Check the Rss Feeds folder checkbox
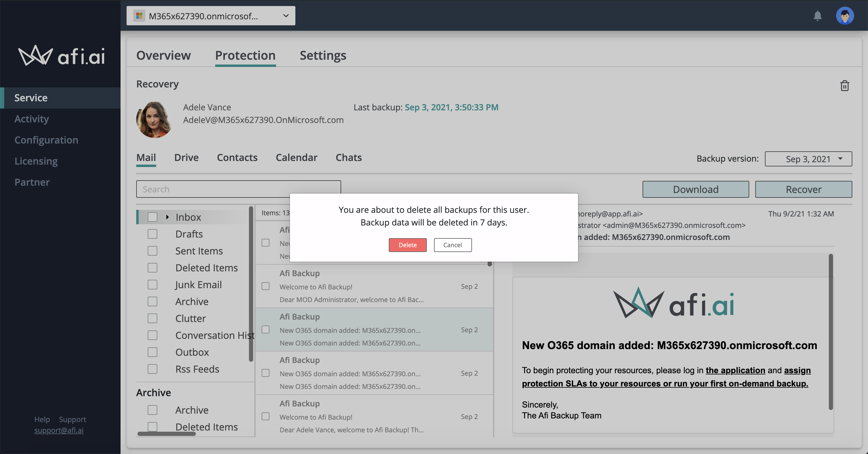Image resolution: width=868 pixels, height=454 pixels. tap(152, 369)
